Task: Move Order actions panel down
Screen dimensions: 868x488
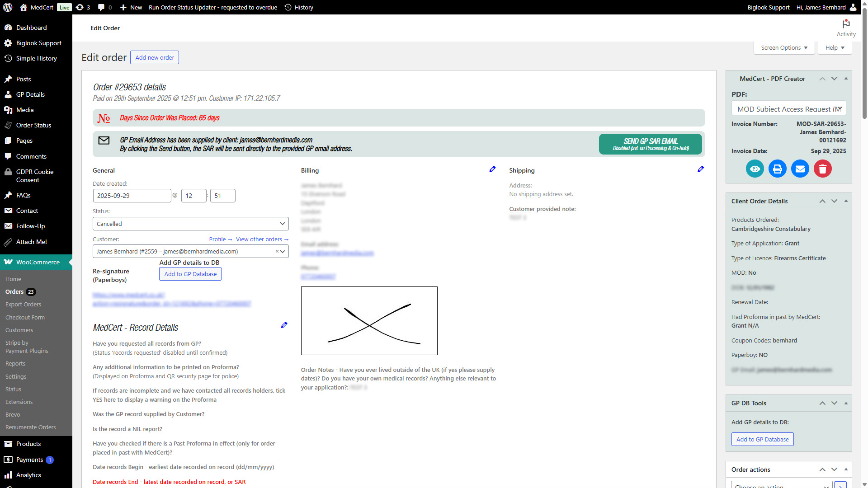Action: click(834, 469)
